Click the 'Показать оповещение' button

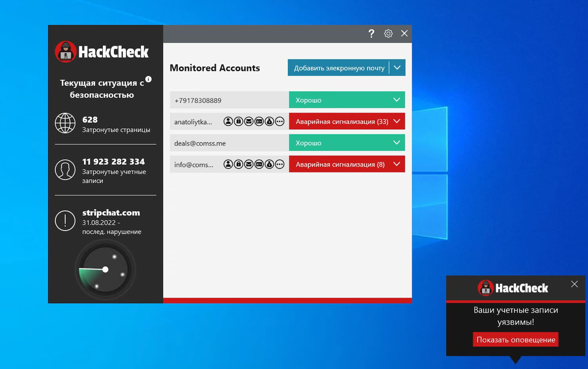[x=516, y=340]
